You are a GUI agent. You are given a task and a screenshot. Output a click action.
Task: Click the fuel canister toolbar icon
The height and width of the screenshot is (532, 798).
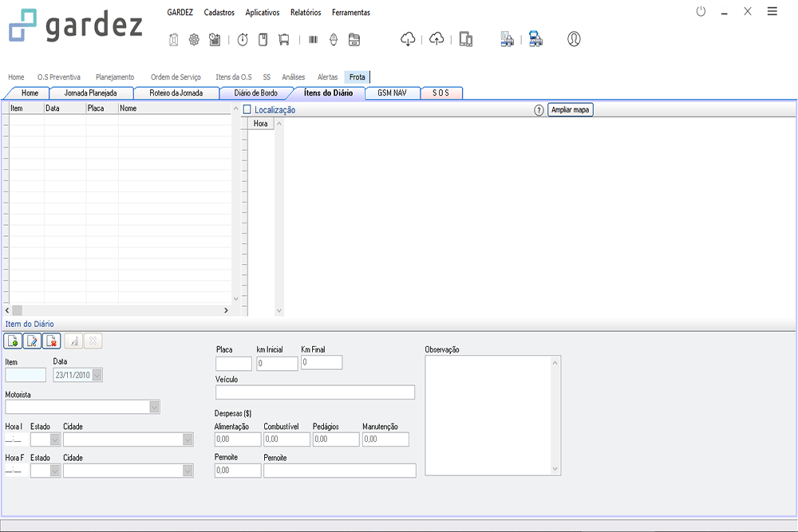[173, 40]
